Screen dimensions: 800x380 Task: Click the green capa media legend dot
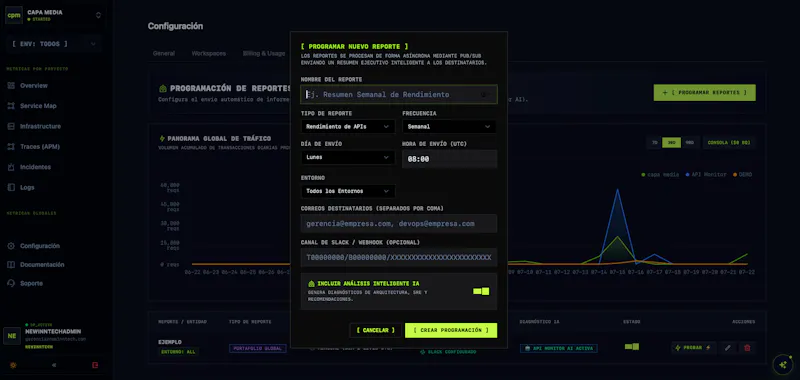[643, 174]
